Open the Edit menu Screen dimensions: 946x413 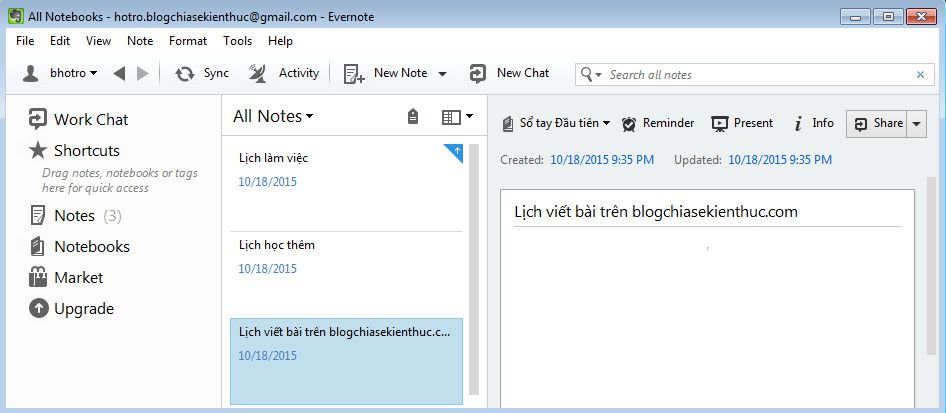60,41
